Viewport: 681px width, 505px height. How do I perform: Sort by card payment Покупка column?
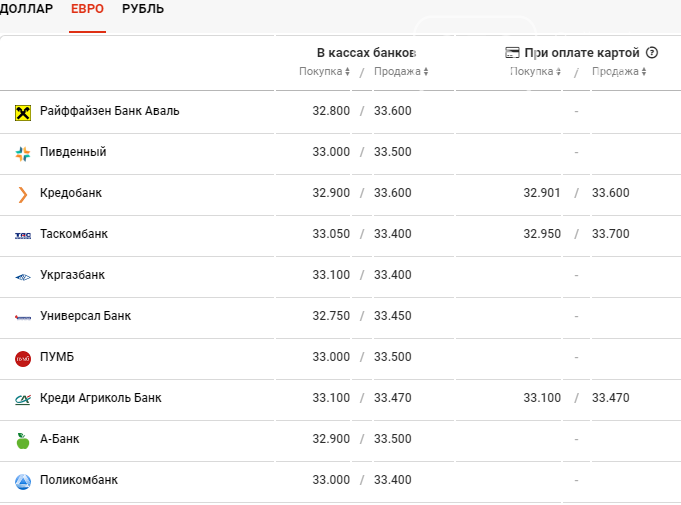[535, 72]
